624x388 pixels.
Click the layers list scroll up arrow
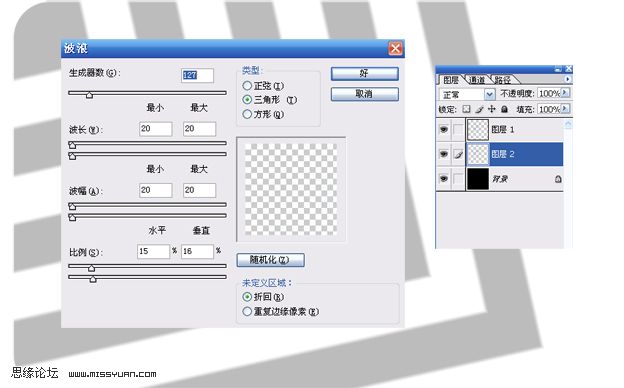(568, 125)
